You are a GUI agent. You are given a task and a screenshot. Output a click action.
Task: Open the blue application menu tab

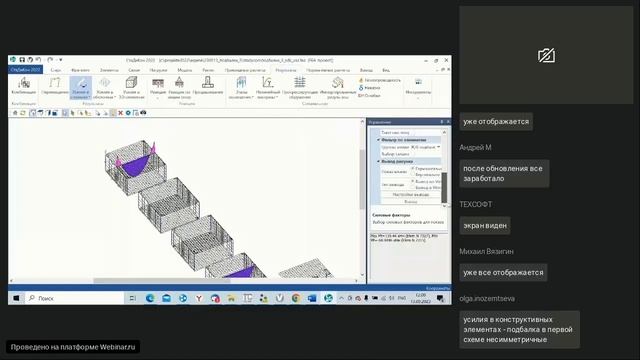pos(25,70)
